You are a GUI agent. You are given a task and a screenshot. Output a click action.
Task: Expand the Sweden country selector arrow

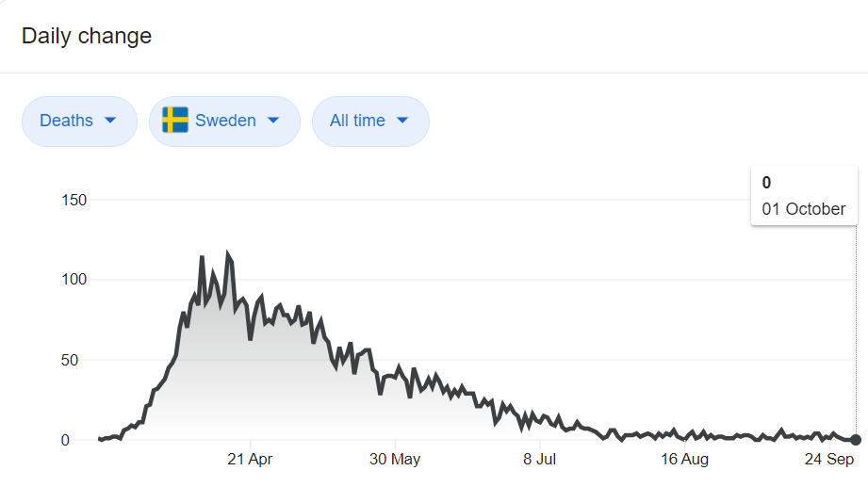pos(274,121)
